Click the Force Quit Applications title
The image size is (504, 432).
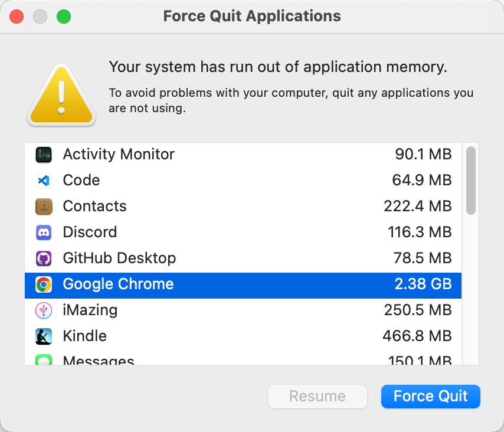[x=252, y=16]
